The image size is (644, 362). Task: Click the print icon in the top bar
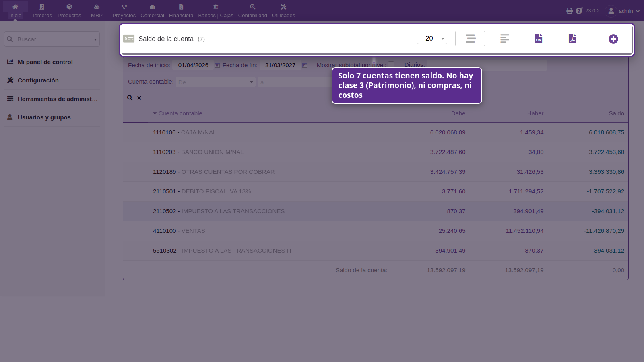(x=570, y=11)
